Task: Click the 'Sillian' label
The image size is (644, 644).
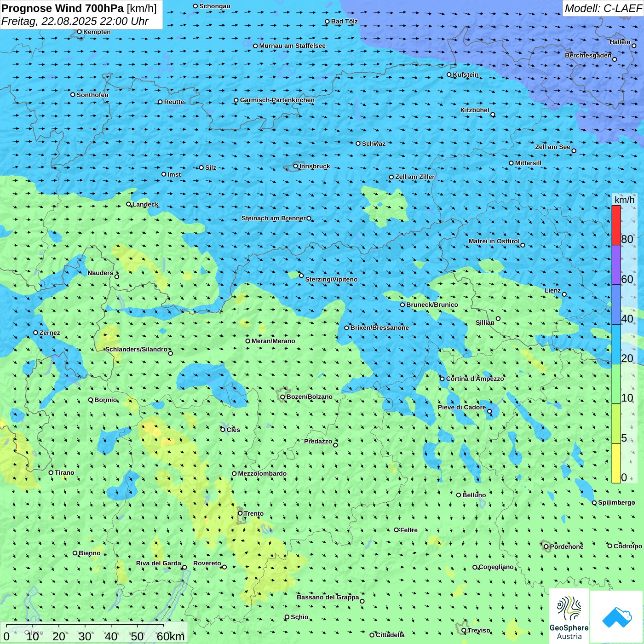Action: [x=485, y=322]
